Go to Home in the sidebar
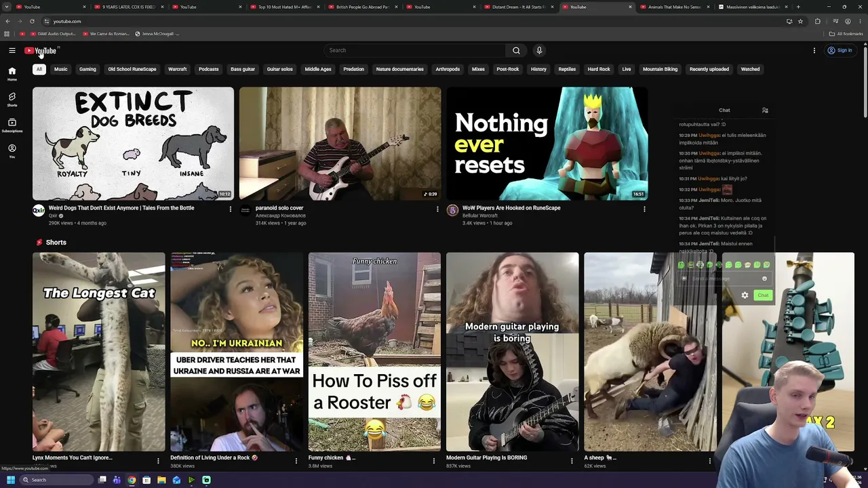Image resolution: width=868 pixels, height=488 pixels. click(x=12, y=74)
